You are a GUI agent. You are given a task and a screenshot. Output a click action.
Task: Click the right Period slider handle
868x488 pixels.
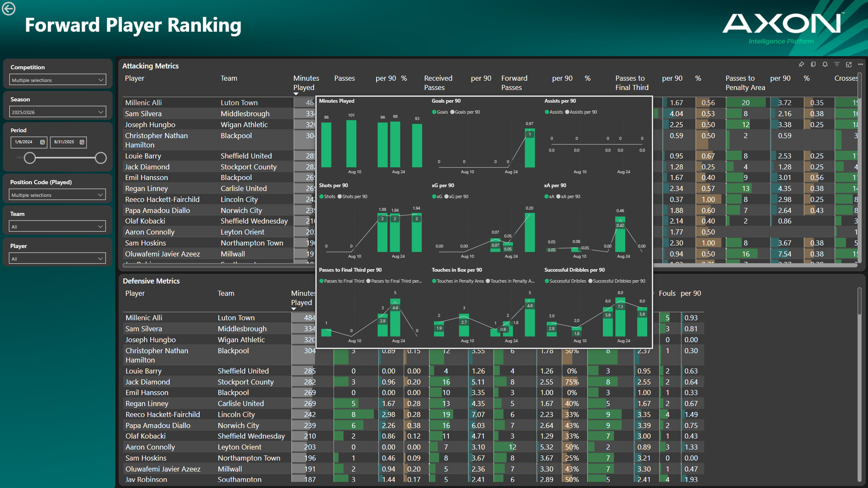[x=100, y=158]
